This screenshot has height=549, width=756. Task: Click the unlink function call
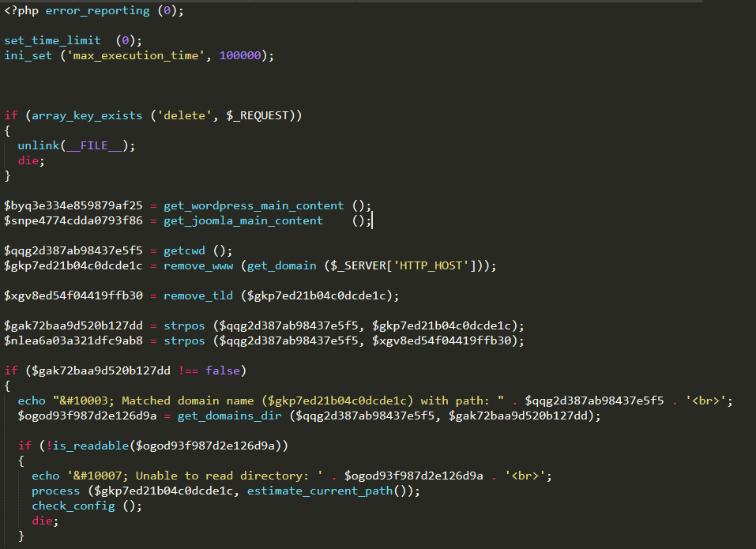pyautogui.click(x=39, y=145)
